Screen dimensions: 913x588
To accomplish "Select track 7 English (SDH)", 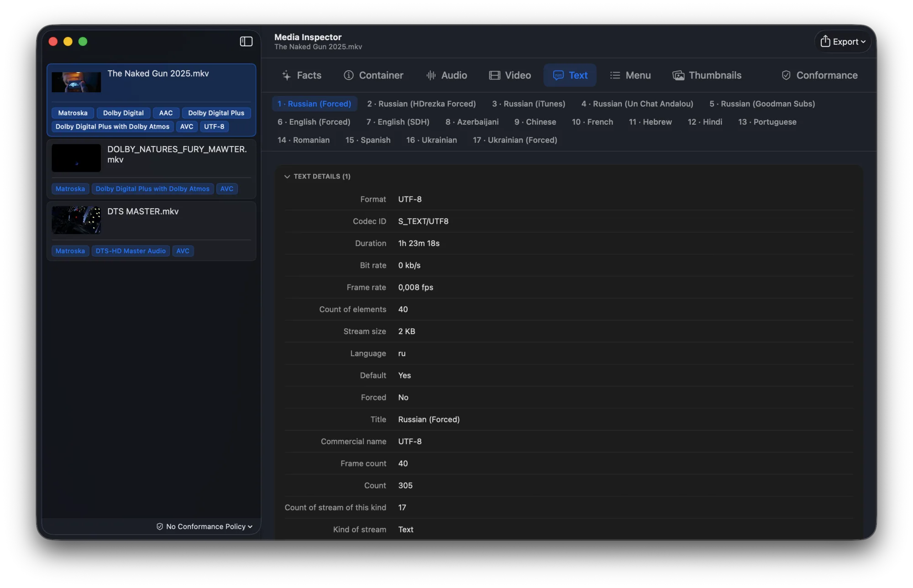I will click(x=398, y=122).
